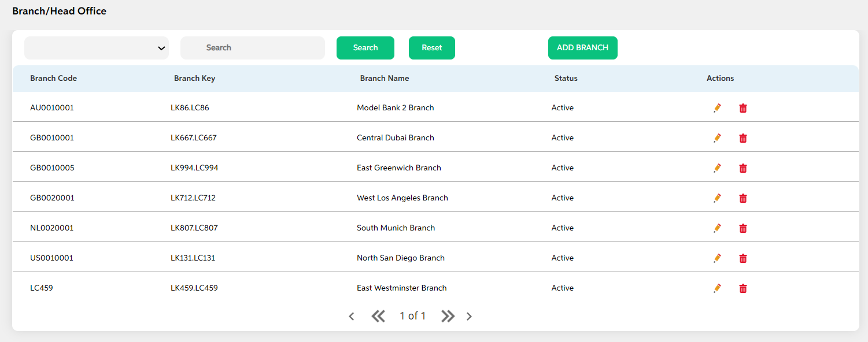Click the Reset button
Screen dimensions: 868x342
coord(432,48)
